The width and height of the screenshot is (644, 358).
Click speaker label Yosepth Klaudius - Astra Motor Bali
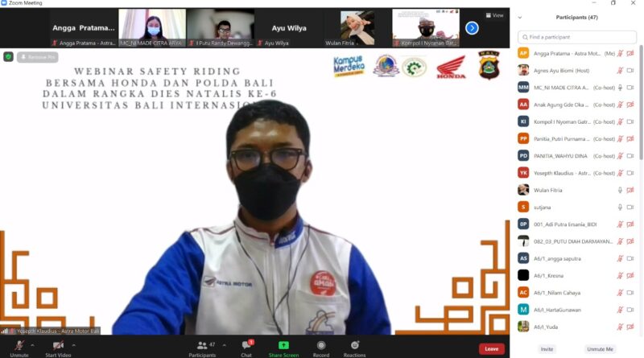(58, 331)
